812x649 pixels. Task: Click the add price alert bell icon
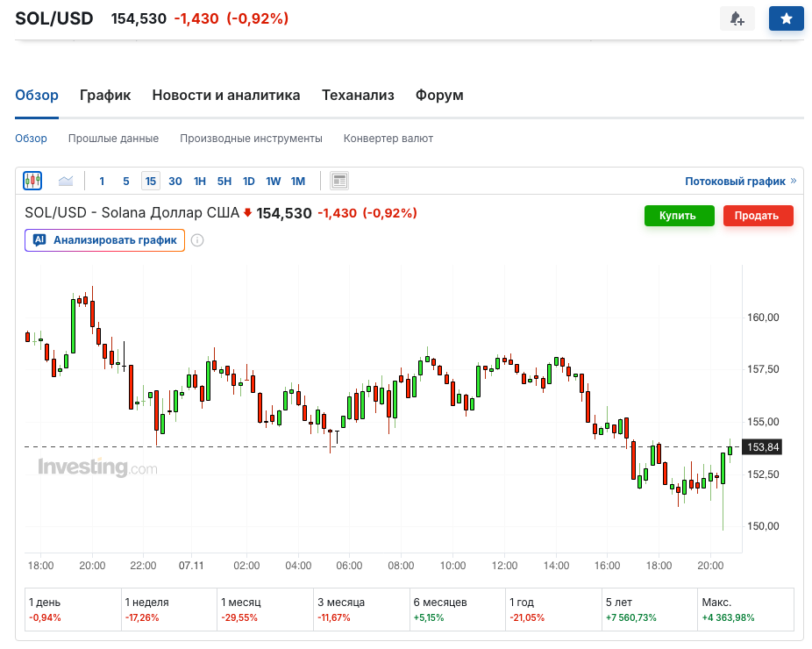(x=737, y=18)
